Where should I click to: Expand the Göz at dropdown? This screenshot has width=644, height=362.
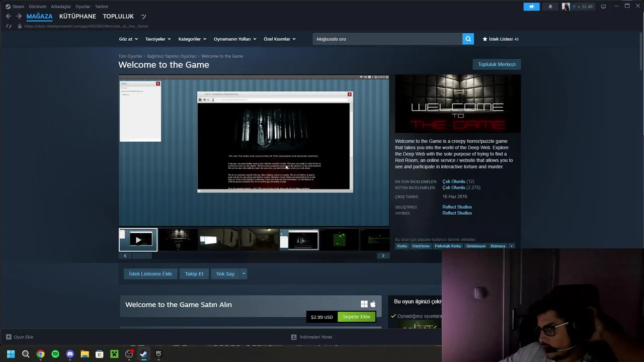pos(128,39)
